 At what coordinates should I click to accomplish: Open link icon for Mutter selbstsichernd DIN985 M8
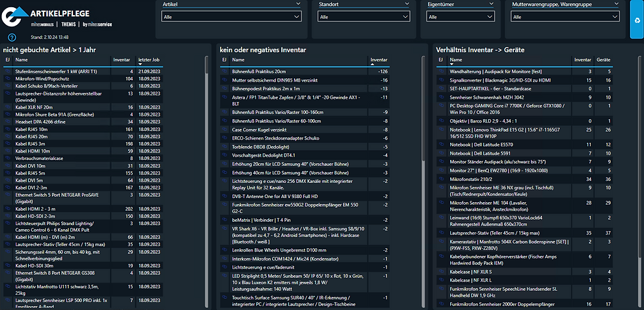tap(224, 80)
